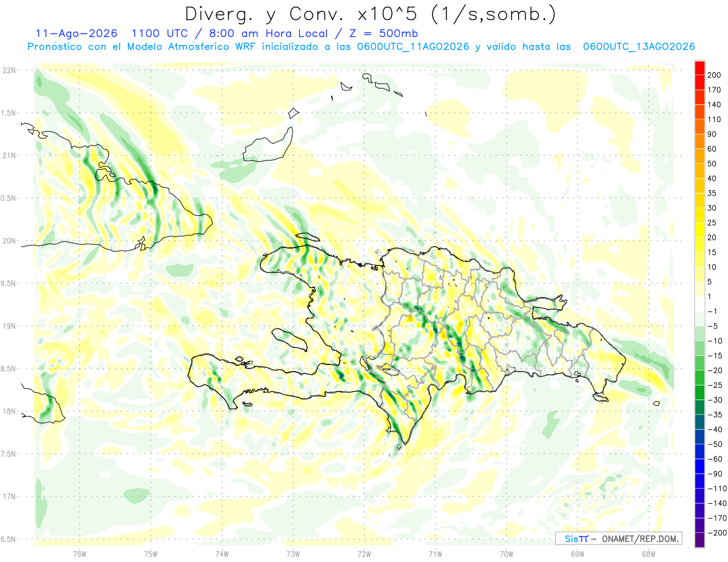Viewport: 728px width, 562px height.
Task: Click the '0600UTC_11AGO2026' initialization timestamp
Action: pos(414,47)
